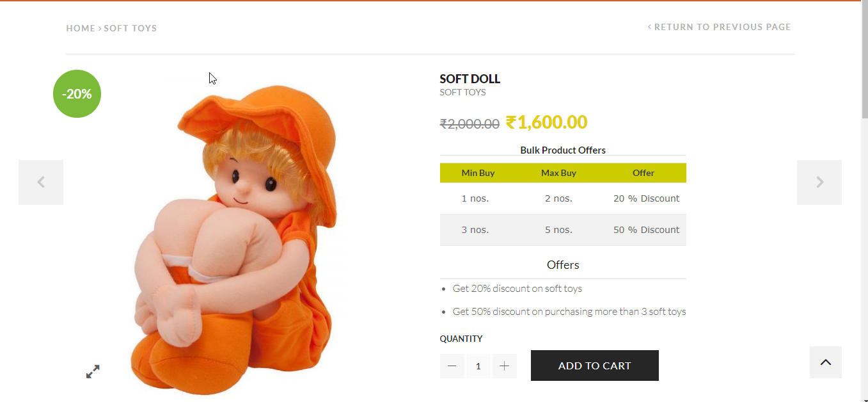Click the Min Buy column header
The image size is (868, 402).
[x=478, y=173]
